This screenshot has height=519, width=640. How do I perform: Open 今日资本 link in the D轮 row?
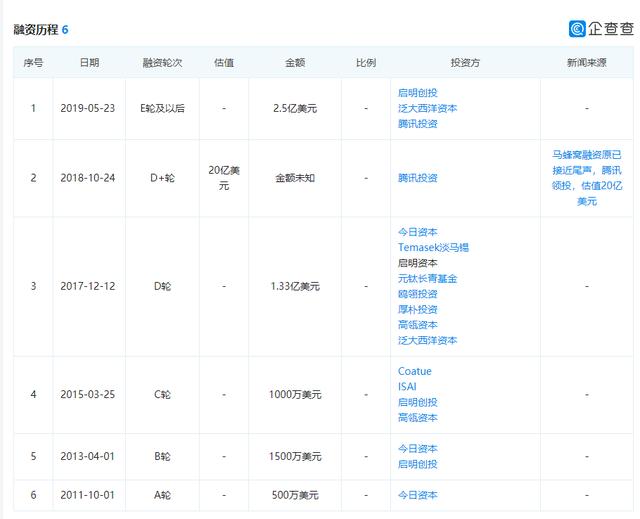pos(418,232)
